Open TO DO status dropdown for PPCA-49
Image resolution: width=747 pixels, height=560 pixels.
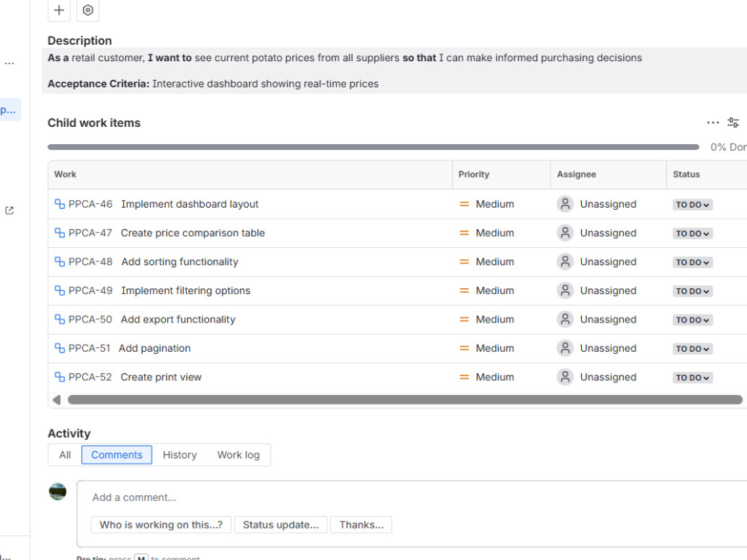tap(692, 291)
